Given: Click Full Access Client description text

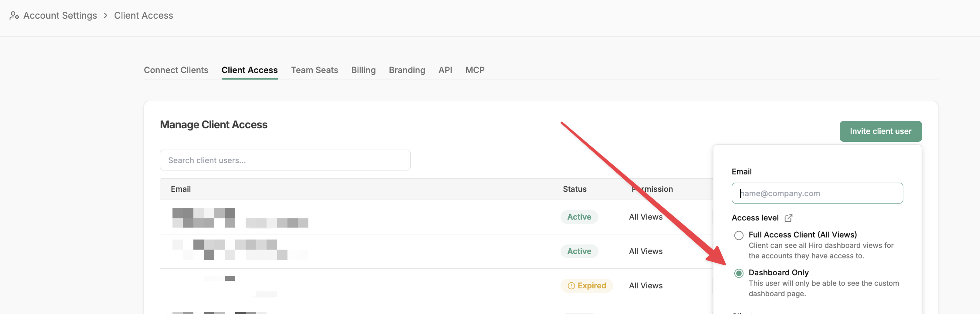Looking at the screenshot, I should click(821, 251).
